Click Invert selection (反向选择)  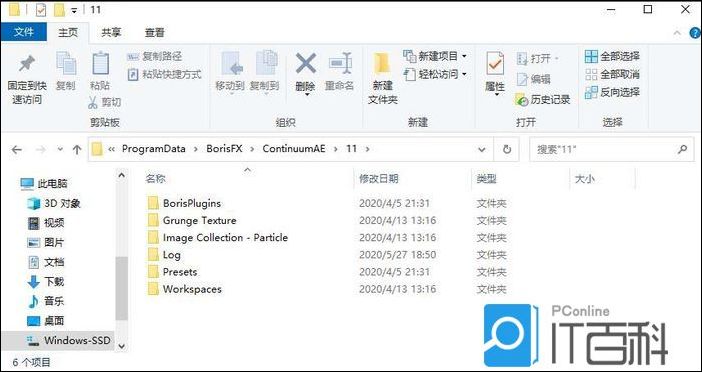(x=612, y=92)
